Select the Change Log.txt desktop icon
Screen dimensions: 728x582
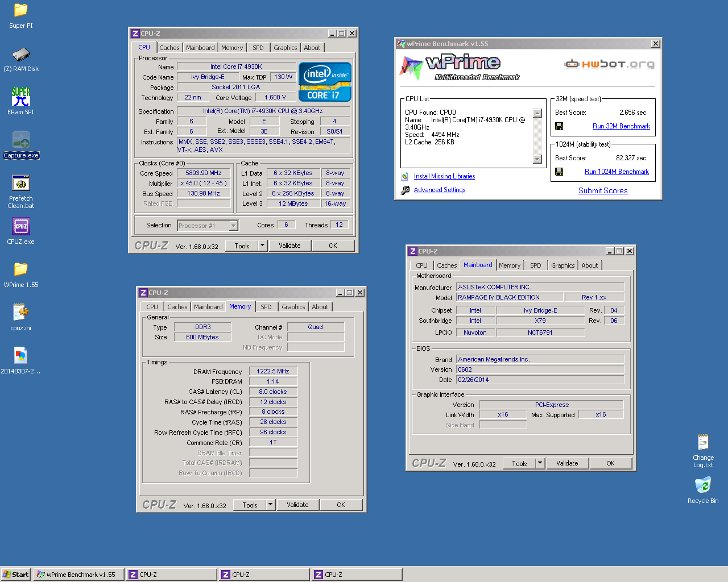[703, 442]
